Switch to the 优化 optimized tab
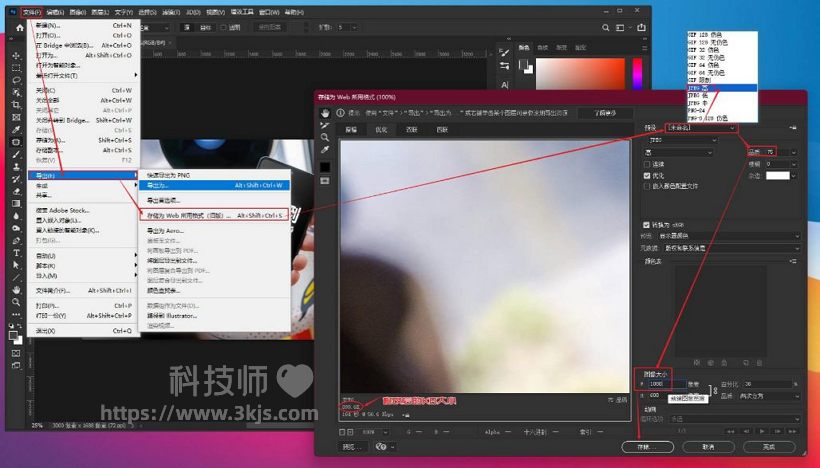Screen dimensions: 820x468 coord(381,130)
